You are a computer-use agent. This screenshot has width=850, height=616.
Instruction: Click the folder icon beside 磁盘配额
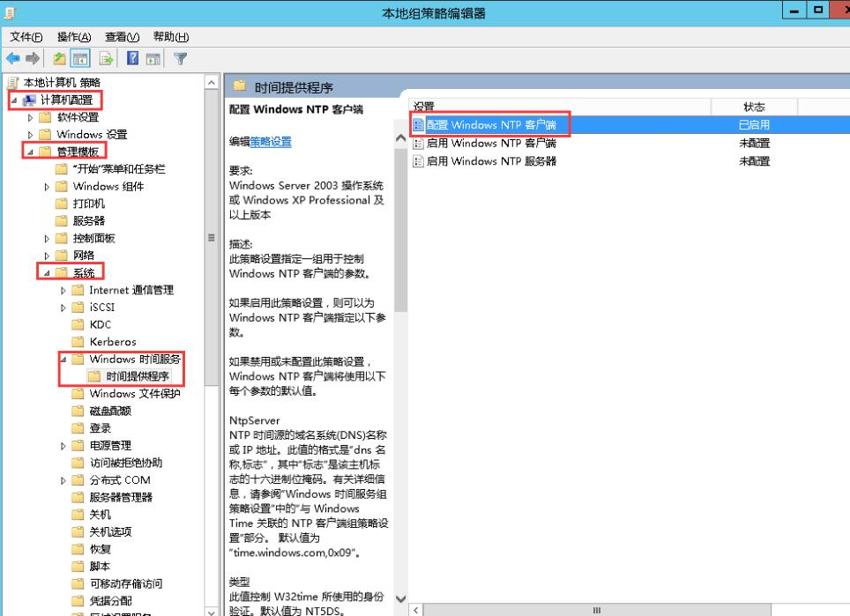click(78, 411)
